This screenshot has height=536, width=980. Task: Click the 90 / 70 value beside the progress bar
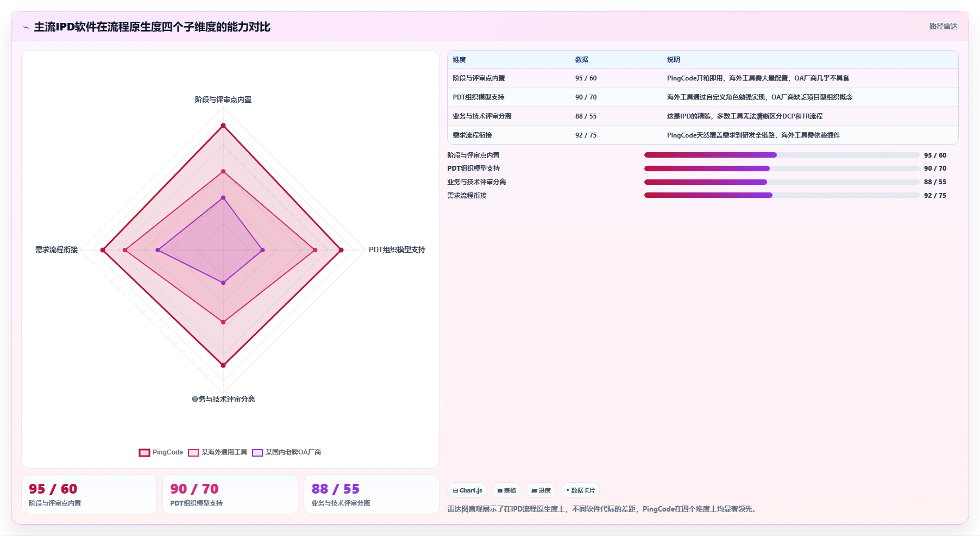[x=935, y=169]
